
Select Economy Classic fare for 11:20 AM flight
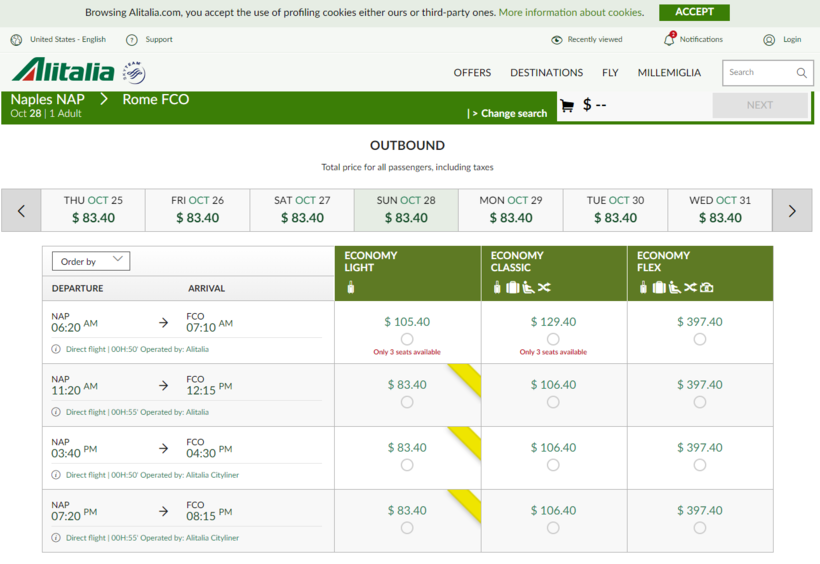(553, 402)
